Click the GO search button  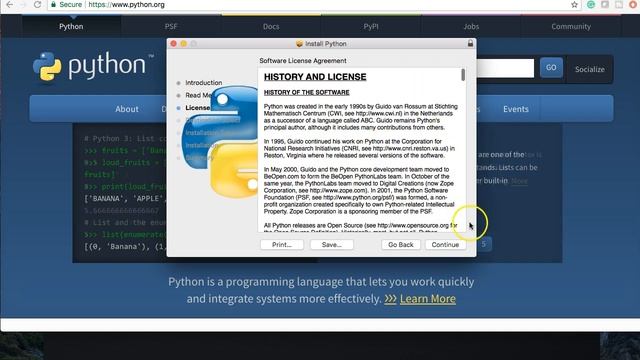click(x=551, y=67)
